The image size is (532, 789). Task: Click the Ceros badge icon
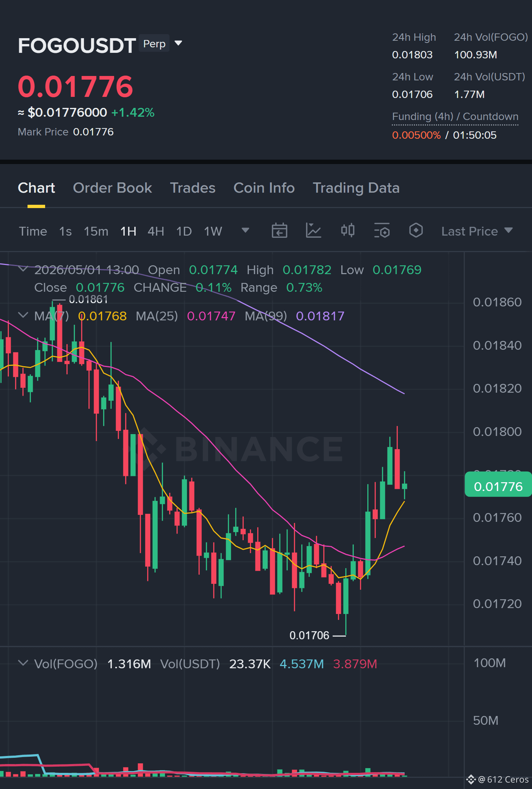(x=471, y=779)
